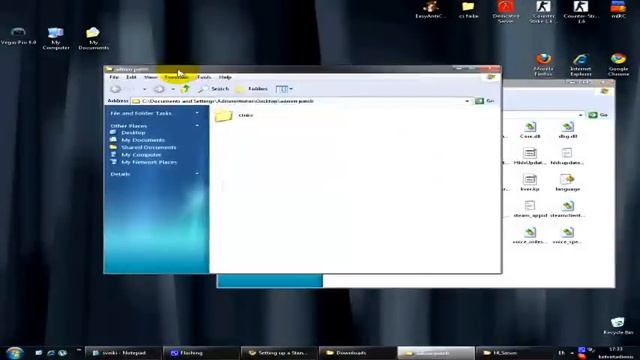Switch to Flashing taskbar button
This screenshot has width=640, height=360.
201,353
